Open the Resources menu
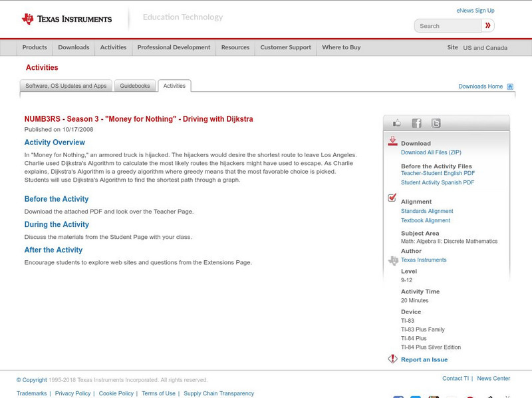 point(235,47)
